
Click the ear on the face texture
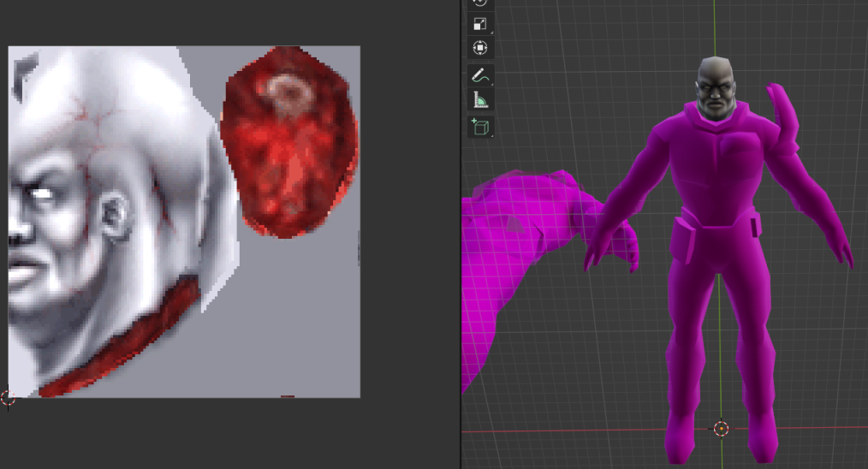click(116, 216)
